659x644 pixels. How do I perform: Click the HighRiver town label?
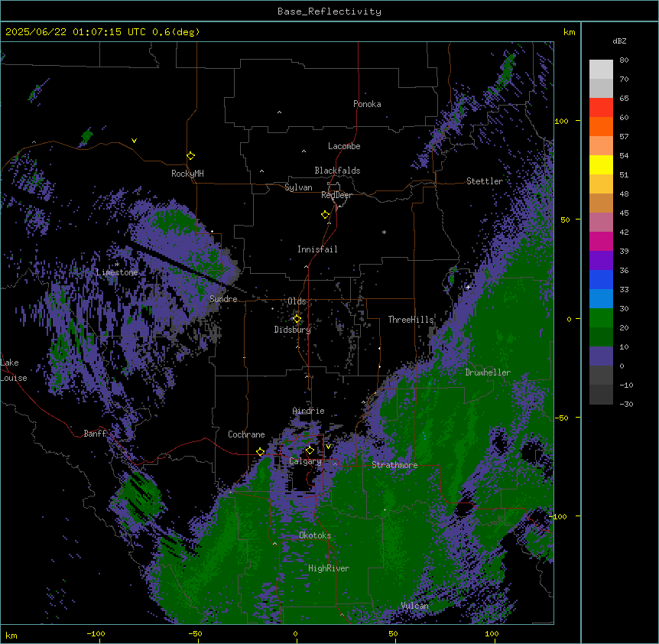(329, 568)
